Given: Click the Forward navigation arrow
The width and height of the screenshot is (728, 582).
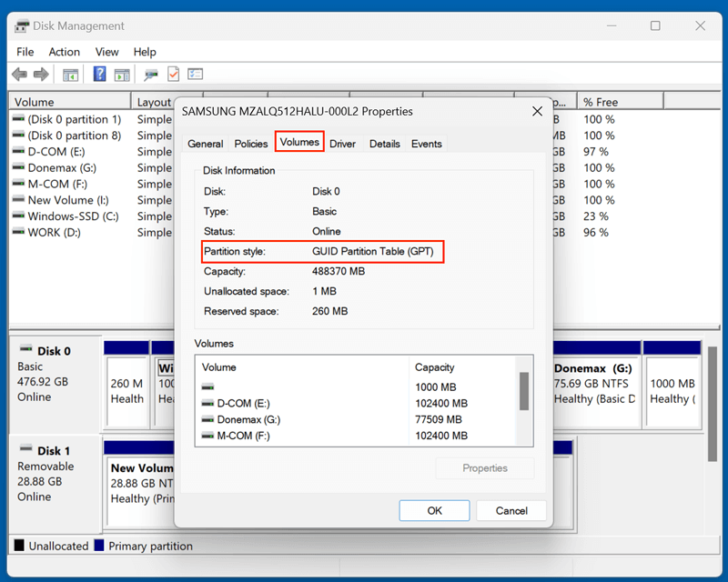Looking at the screenshot, I should point(41,75).
